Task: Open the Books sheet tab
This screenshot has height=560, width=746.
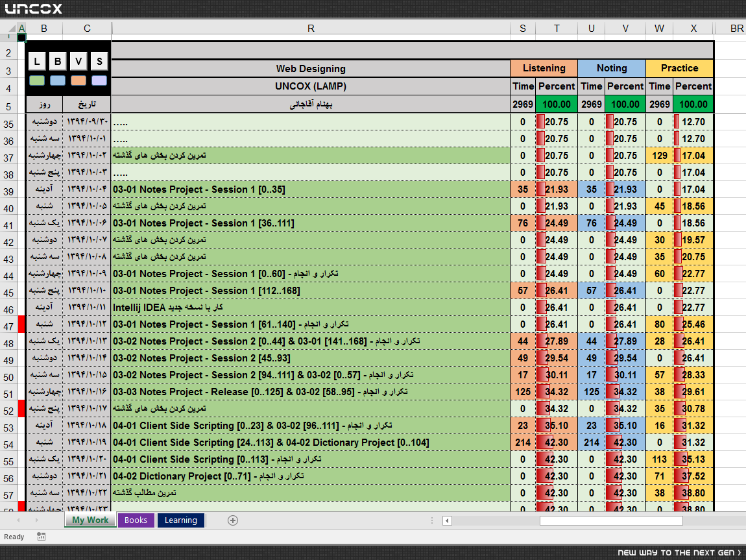Action: (x=136, y=520)
